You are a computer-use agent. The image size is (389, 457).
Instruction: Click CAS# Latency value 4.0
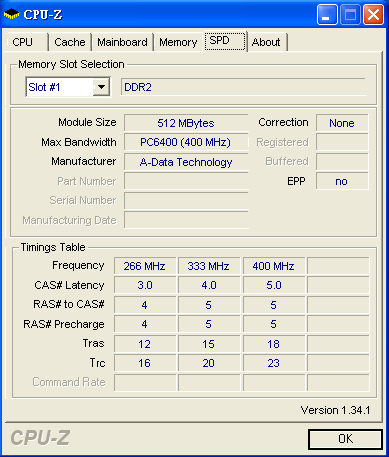[x=209, y=285]
